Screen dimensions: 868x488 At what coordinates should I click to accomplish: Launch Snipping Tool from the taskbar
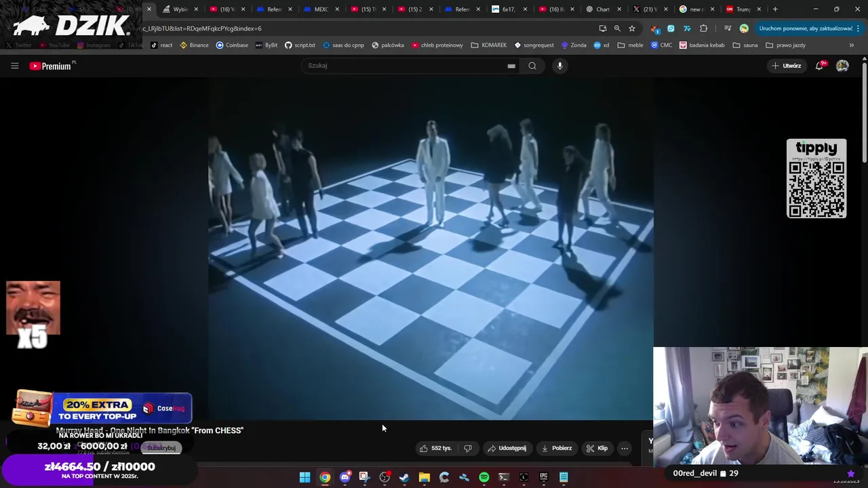(364, 477)
